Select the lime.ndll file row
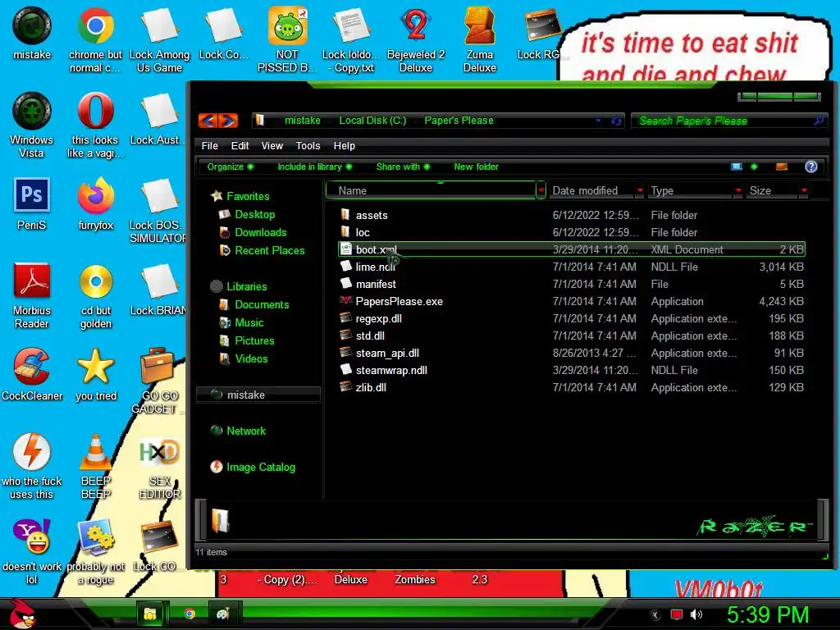Screen dimensions: 840x630 click(571, 267)
